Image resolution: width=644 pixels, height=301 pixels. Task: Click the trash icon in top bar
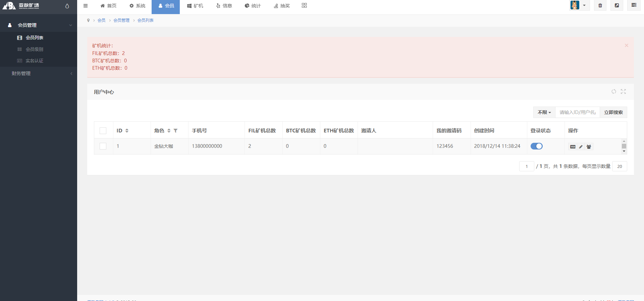pos(600,5)
